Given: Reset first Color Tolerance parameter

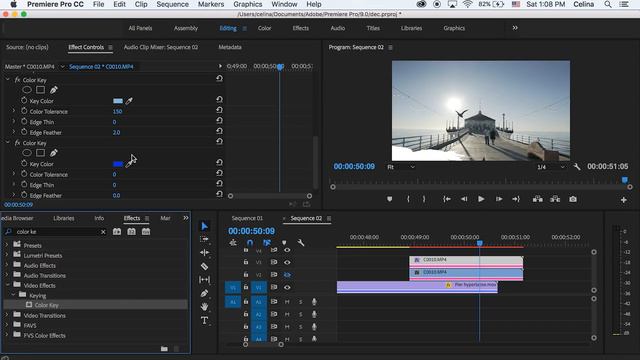Looking at the screenshot, I should (219, 110).
